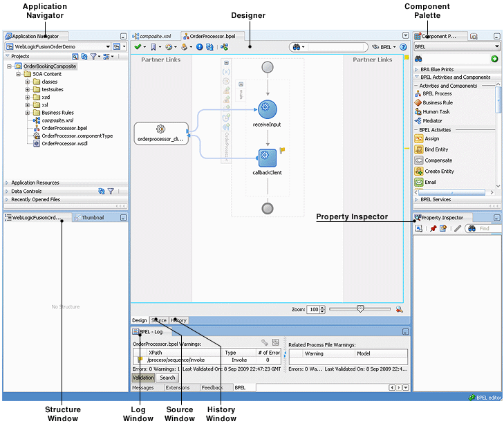Click the pencil edit icon in Property Inspector
Viewport: 504px width, 426px height.
click(x=458, y=228)
